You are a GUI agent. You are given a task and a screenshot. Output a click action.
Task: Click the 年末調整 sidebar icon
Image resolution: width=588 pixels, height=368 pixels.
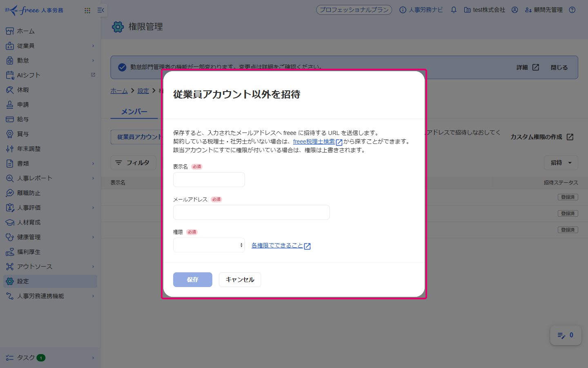10,149
